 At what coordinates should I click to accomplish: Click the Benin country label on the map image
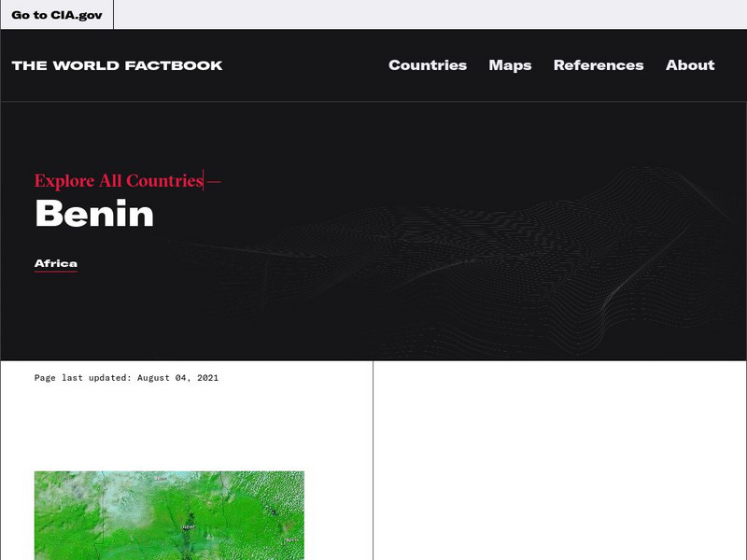pyautogui.click(x=188, y=525)
